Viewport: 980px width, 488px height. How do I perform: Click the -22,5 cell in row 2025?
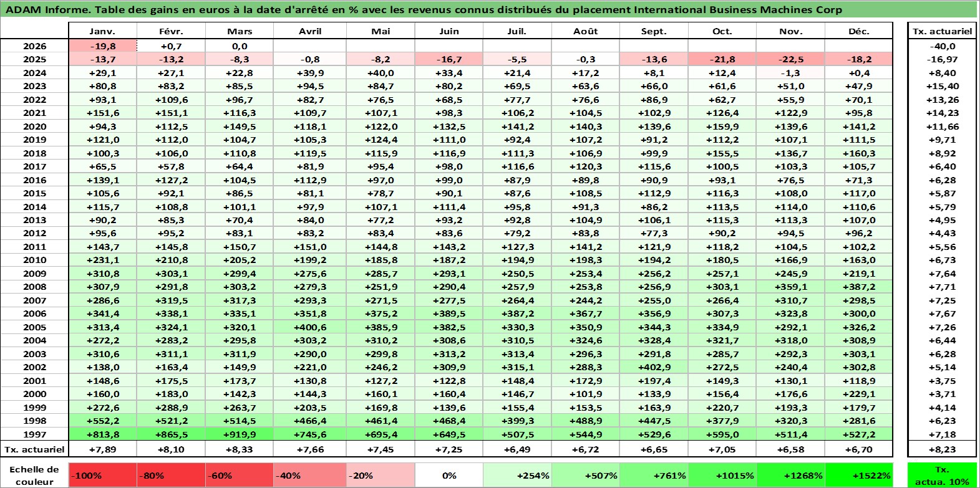790,59
